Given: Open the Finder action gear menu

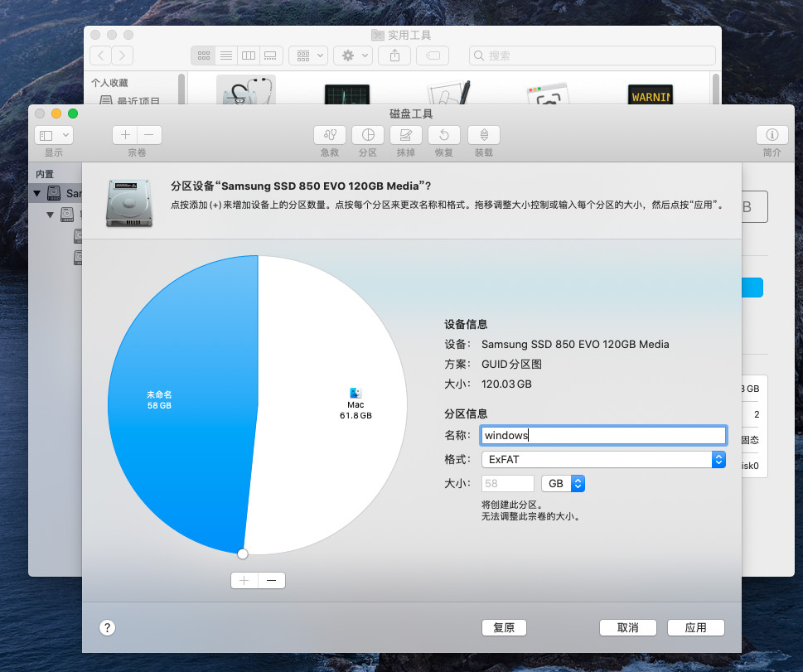Looking at the screenshot, I should coord(353,56).
